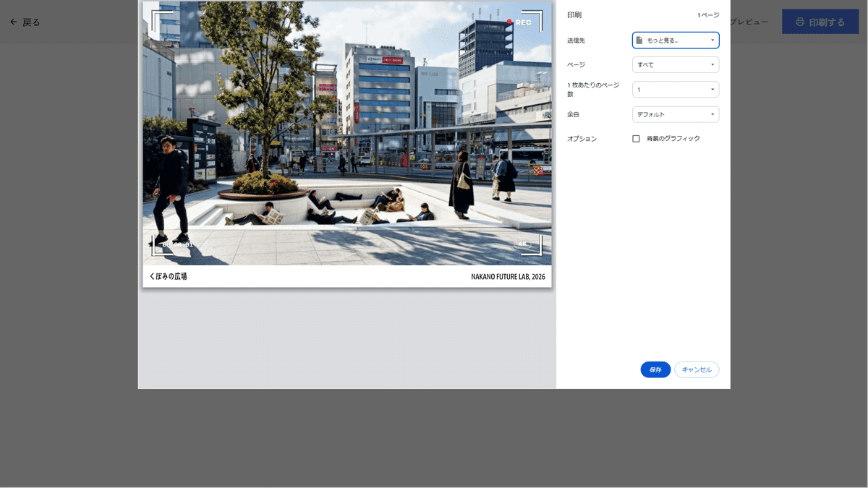The width and height of the screenshot is (868, 488).
Task: Click the 印刷 dialog heading
Action: pyautogui.click(x=574, y=15)
